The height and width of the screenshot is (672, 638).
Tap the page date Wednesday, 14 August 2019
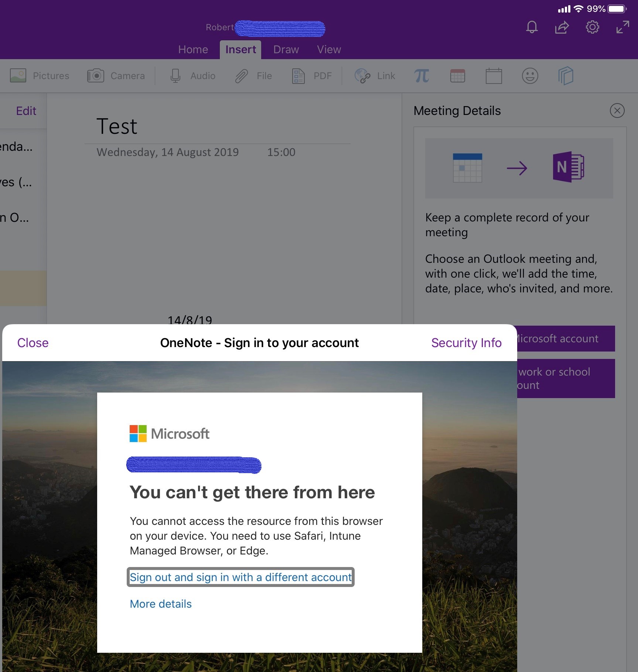tap(168, 152)
